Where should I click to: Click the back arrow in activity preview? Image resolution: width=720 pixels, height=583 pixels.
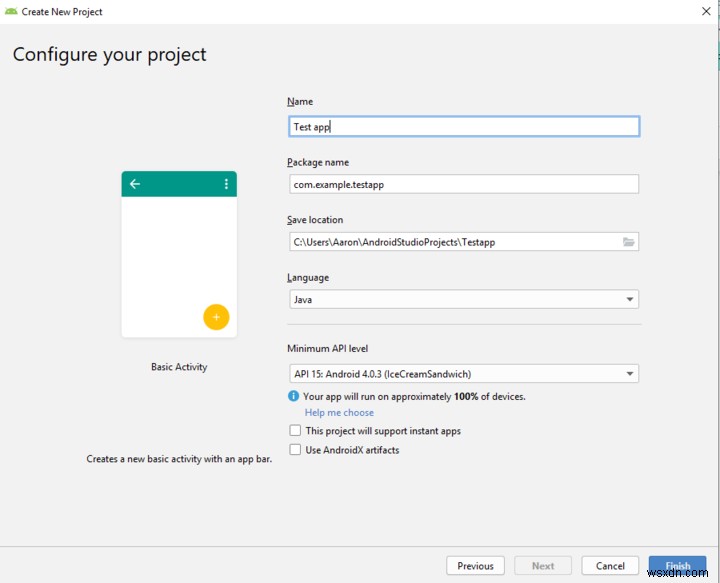[135, 184]
